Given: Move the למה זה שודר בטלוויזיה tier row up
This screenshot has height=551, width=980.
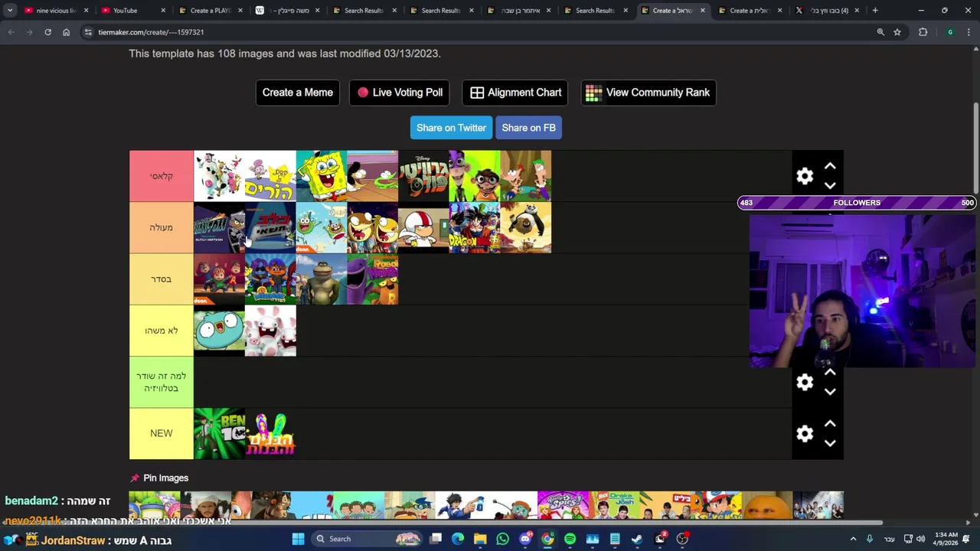Looking at the screenshot, I should 830,372.
